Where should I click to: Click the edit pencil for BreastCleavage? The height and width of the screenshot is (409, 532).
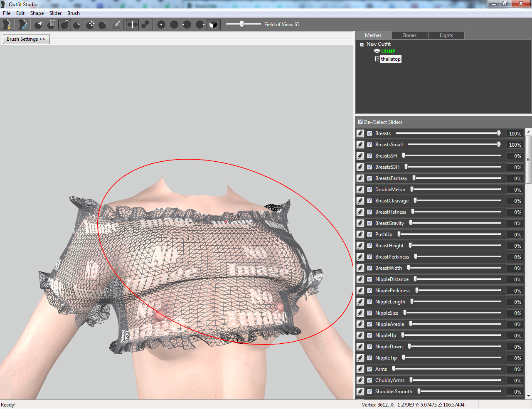pyautogui.click(x=360, y=201)
